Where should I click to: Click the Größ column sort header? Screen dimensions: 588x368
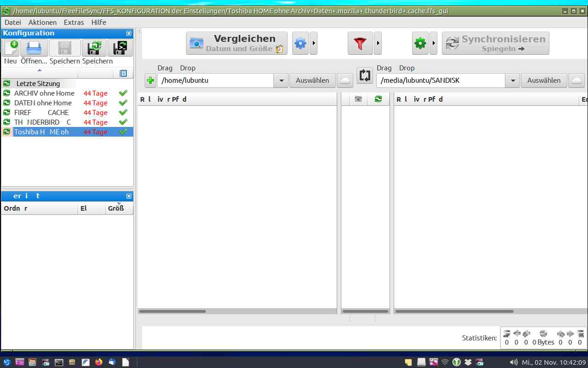[119, 208]
